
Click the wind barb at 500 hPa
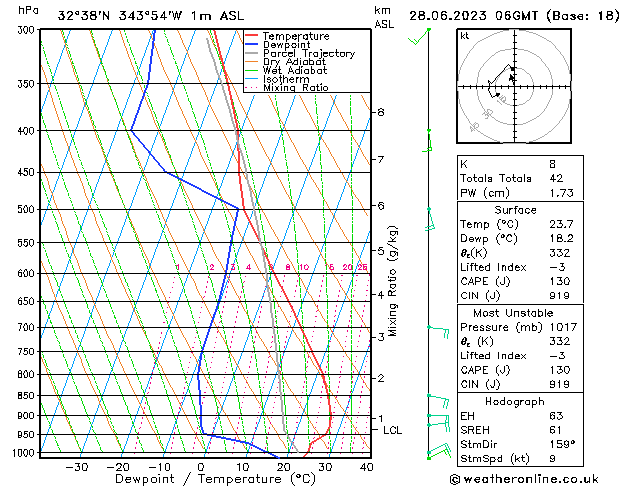point(430,219)
